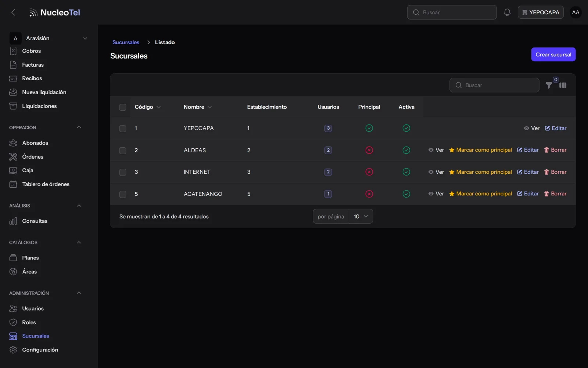
Task: Toggle columns with the column layout icon
Action: click(563, 85)
